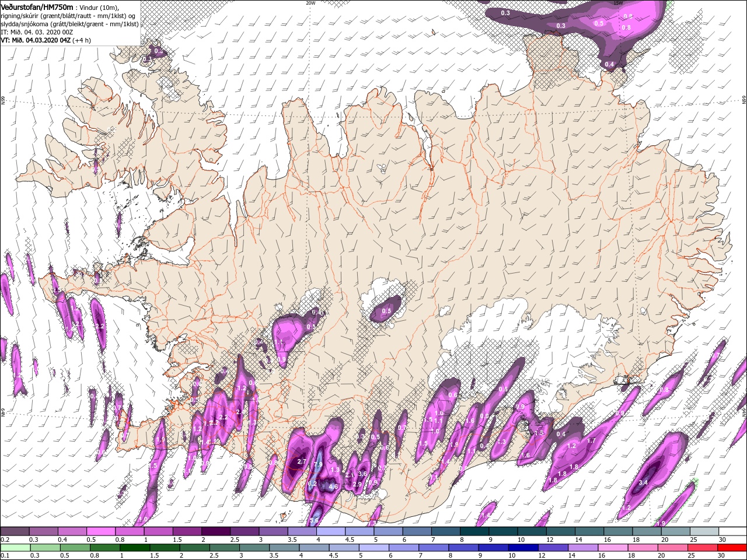Pick upper legend swatch between 2 and 2.5
This screenshot has width=747, height=560.
215,531
